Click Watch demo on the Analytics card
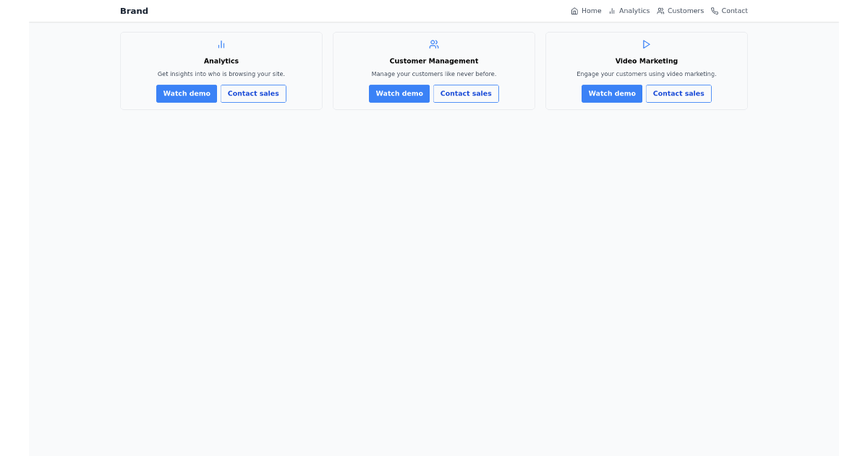This screenshot has width=868, height=456. coord(187,93)
